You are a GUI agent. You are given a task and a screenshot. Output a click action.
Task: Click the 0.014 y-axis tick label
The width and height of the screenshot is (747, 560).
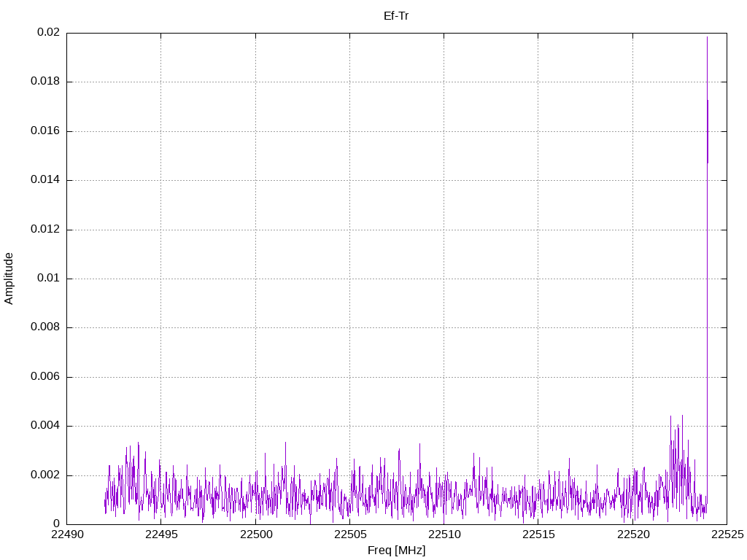pyautogui.click(x=45, y=180)
